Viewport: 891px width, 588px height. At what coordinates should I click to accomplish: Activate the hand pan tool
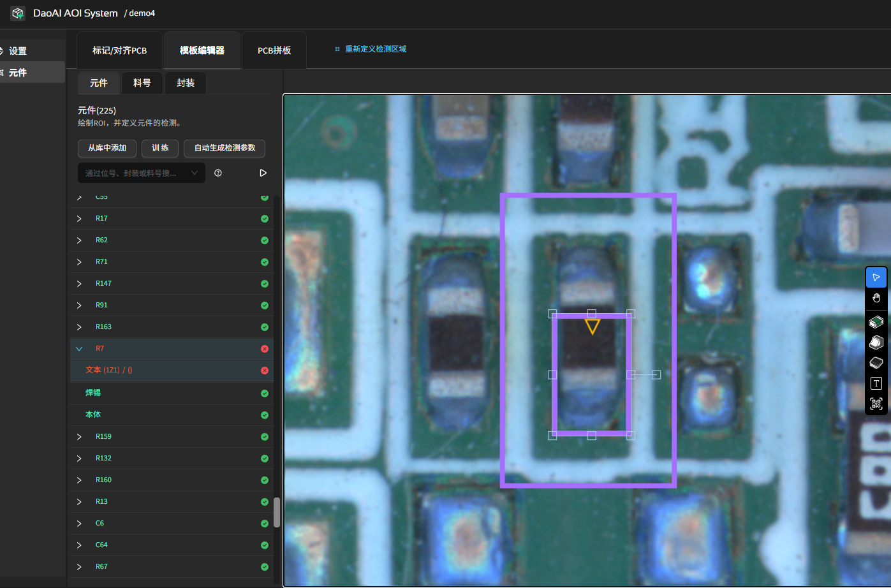click(876, 298)
